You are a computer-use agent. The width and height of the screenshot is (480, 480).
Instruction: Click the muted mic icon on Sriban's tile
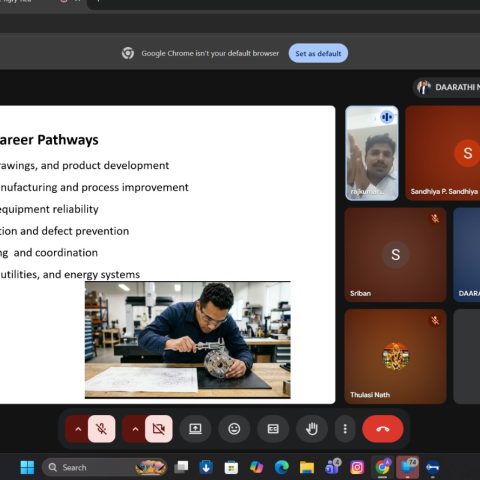pos(435,218)
